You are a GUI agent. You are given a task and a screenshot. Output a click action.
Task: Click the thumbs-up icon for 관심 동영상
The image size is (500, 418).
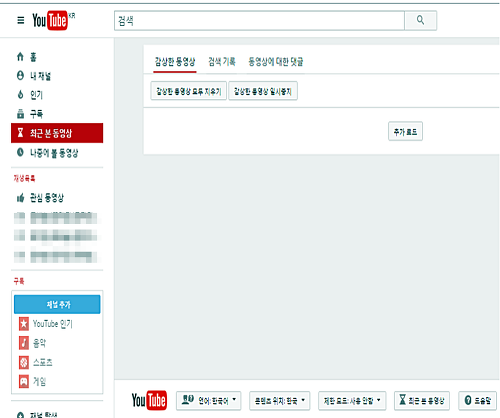click(x=20, y=198)
